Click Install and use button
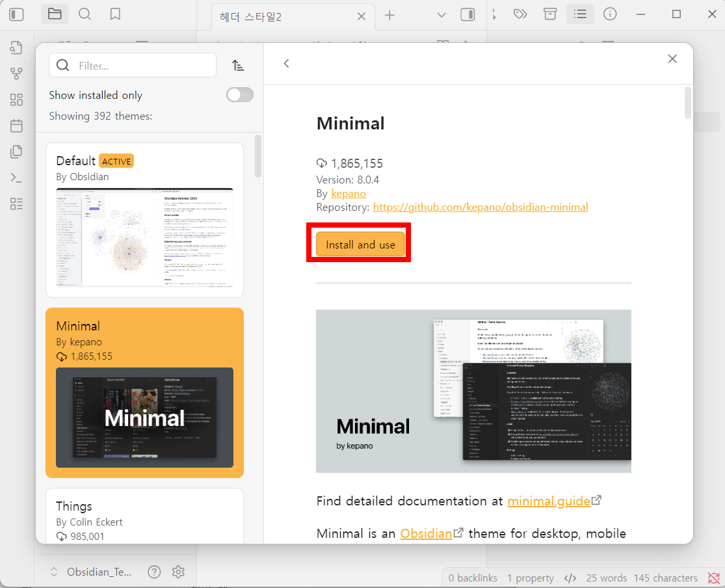Screen dimensions: 725x588 click(361, 245)
